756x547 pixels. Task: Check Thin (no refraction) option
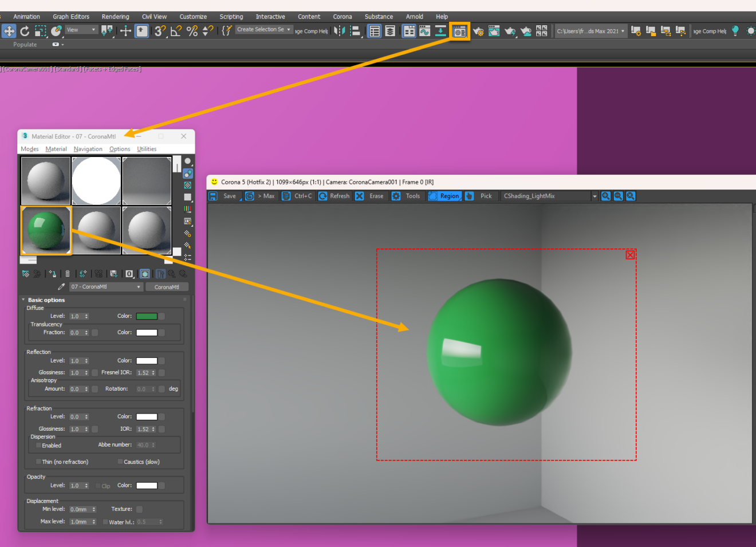point(39,462)
